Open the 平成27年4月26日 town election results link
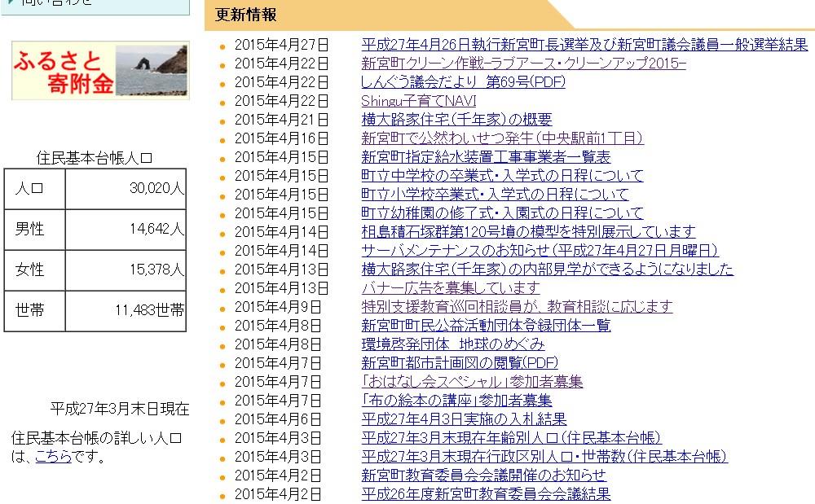Screen dimensions: 815x504 (x=584, y=44)
